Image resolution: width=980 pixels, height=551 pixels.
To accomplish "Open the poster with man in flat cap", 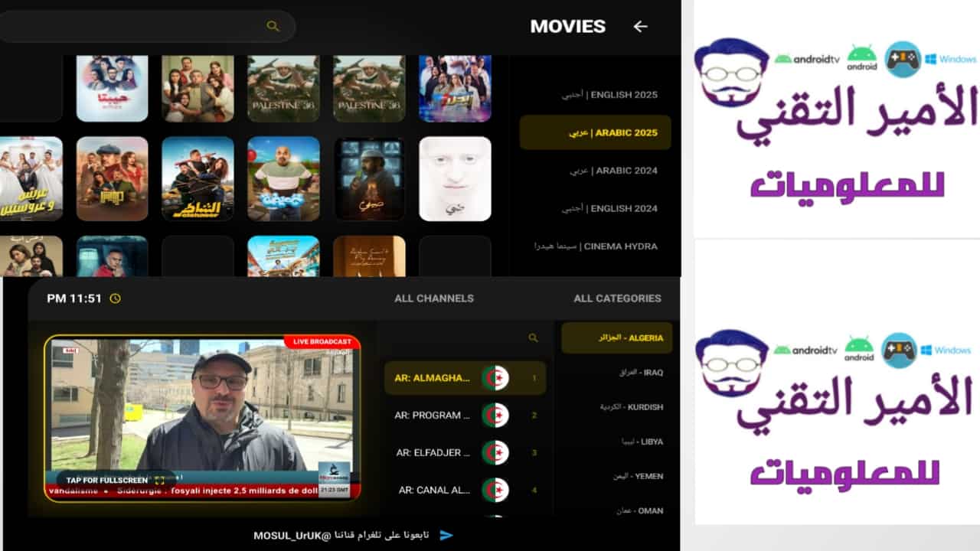I will [112, 178].
